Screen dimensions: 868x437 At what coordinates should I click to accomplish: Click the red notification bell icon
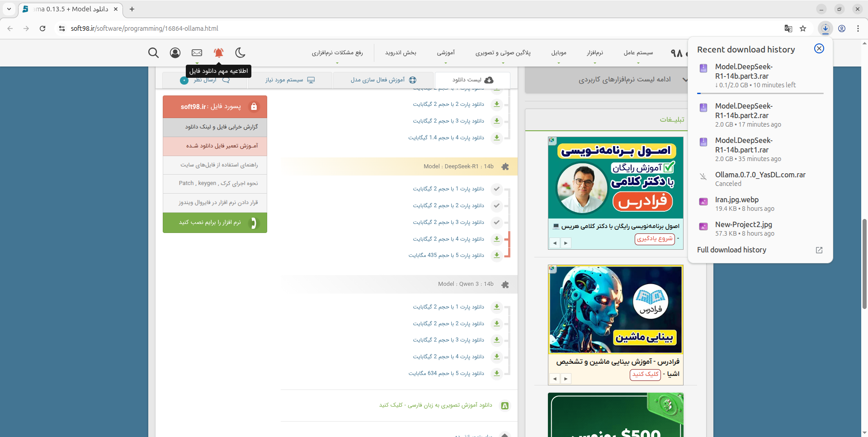pos(218,53)
